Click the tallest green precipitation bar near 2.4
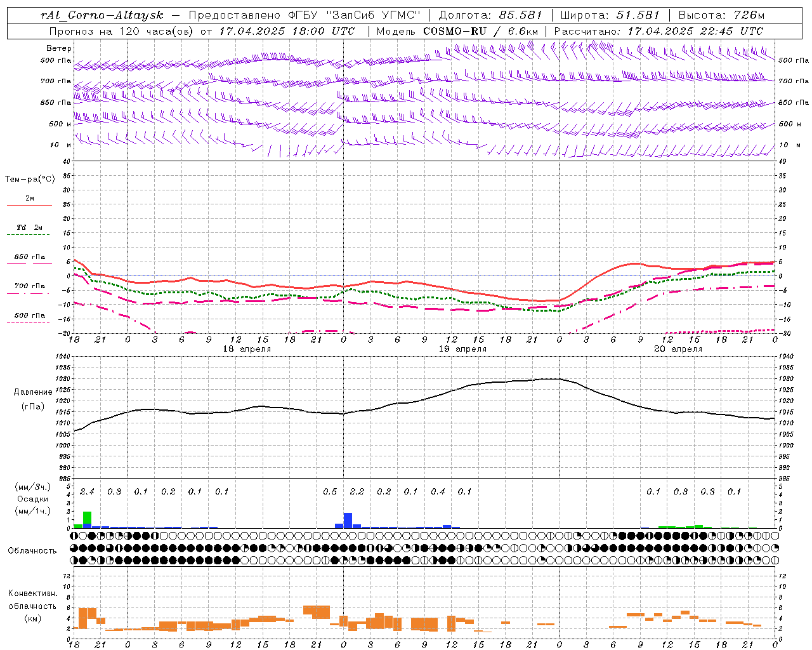Screen dimensions: 812x650 click(x=88, y=518)
